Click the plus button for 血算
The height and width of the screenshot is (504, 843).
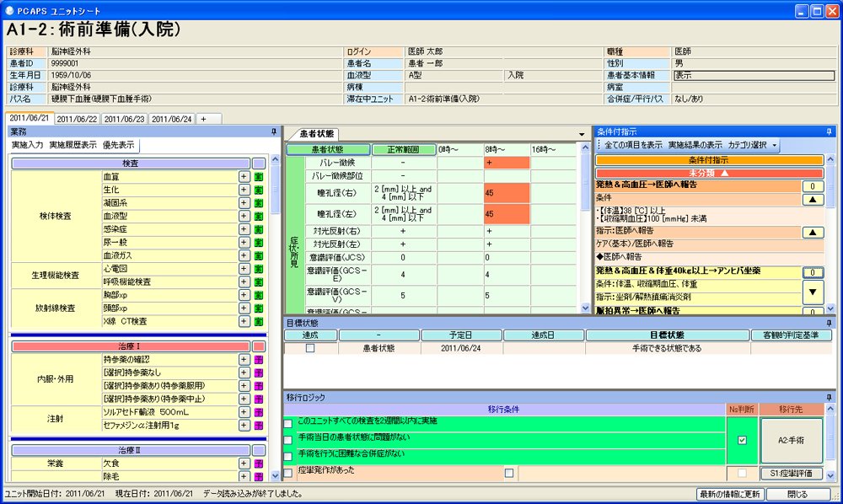244,177
